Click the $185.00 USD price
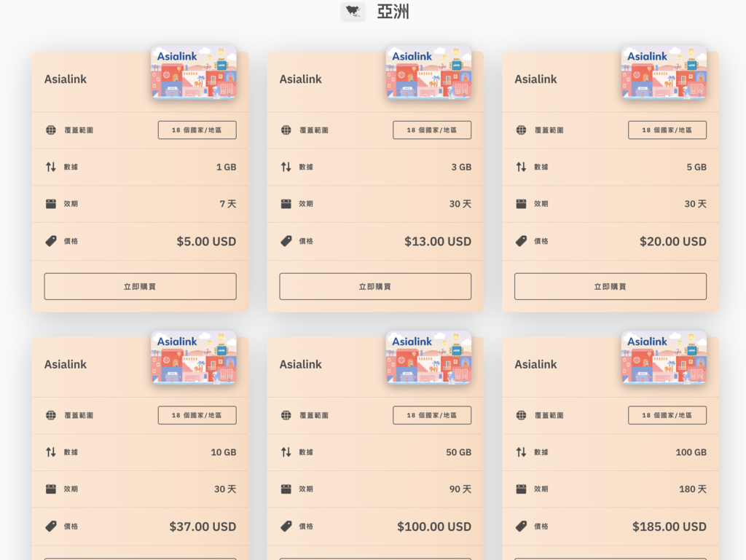 670,527
